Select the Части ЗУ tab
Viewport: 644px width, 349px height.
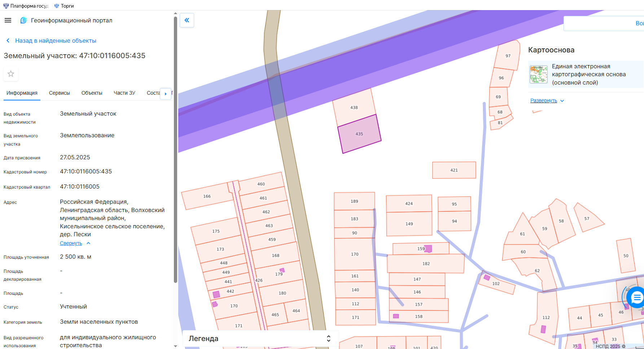[x=124, y=93]
